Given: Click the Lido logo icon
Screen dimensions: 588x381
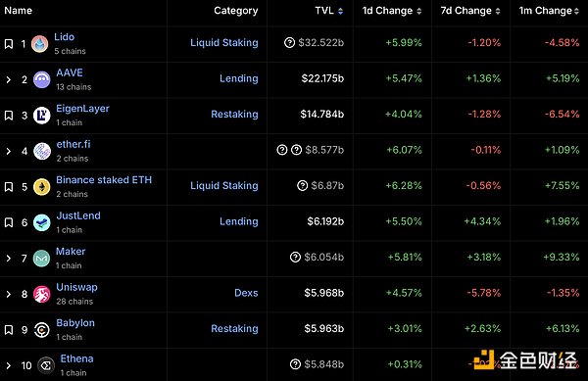Looking at the screenshot, I should [40, 44].
